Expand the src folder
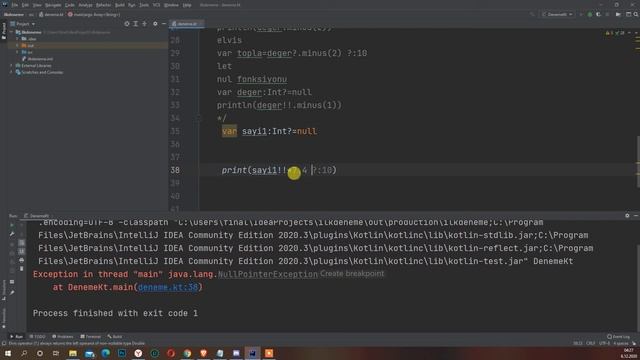The width and height of the screenshot is (640, 360). (x=17, y=52)
